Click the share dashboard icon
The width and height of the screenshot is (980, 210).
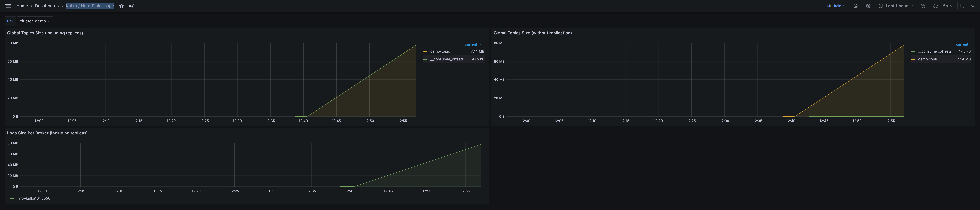(x=131, y=6)
